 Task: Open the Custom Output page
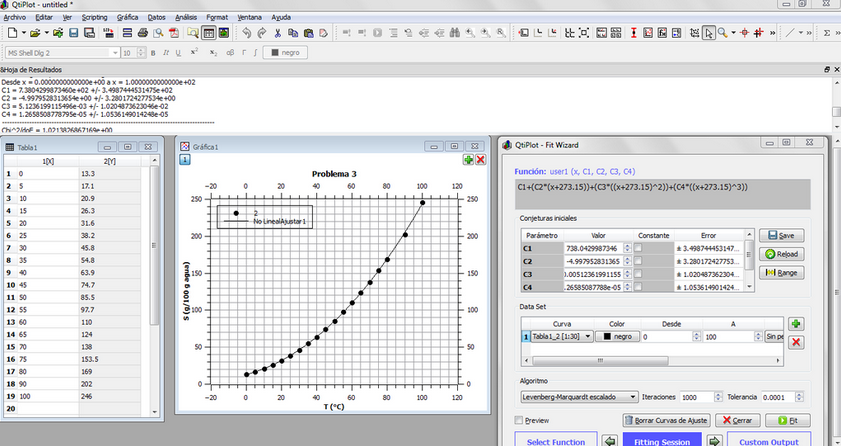tap(769, 440)
